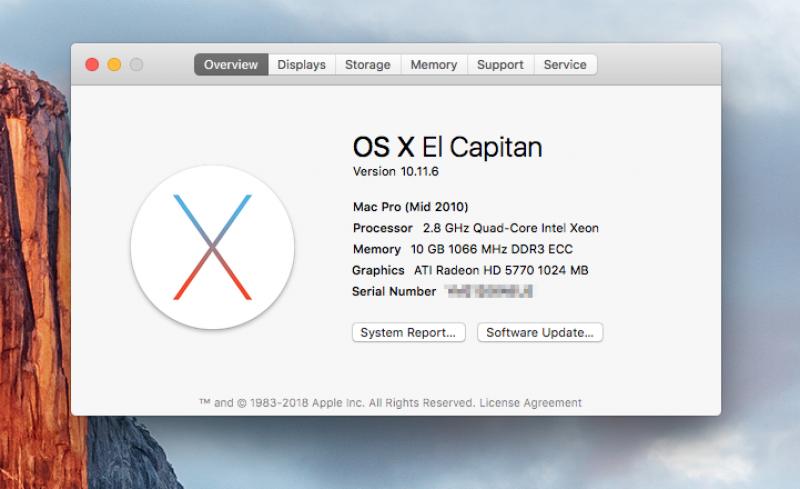Click the OS X El Capitan logo
The width and height of the screenshot is (800, 489).
(212, 247)
